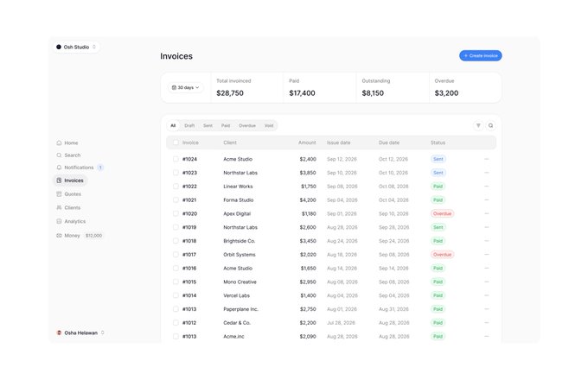
Task: Check the box for invoice #1020
Action: (x=176, y=213)
